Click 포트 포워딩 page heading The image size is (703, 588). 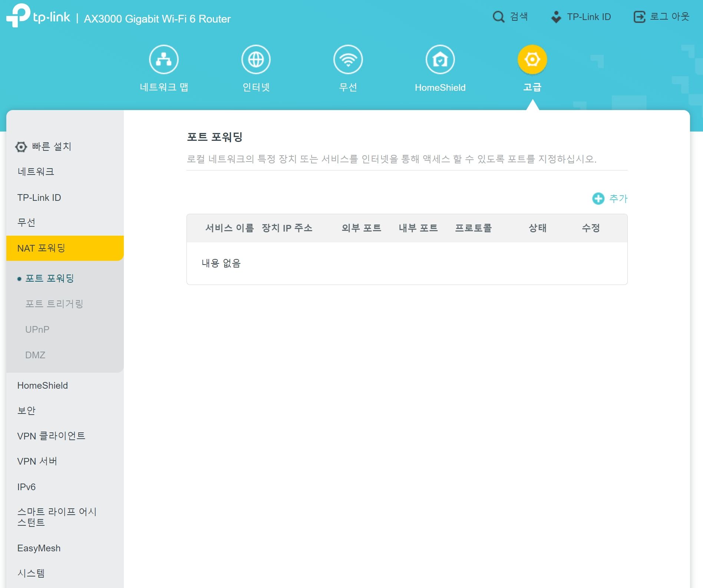tap(215, 137)
